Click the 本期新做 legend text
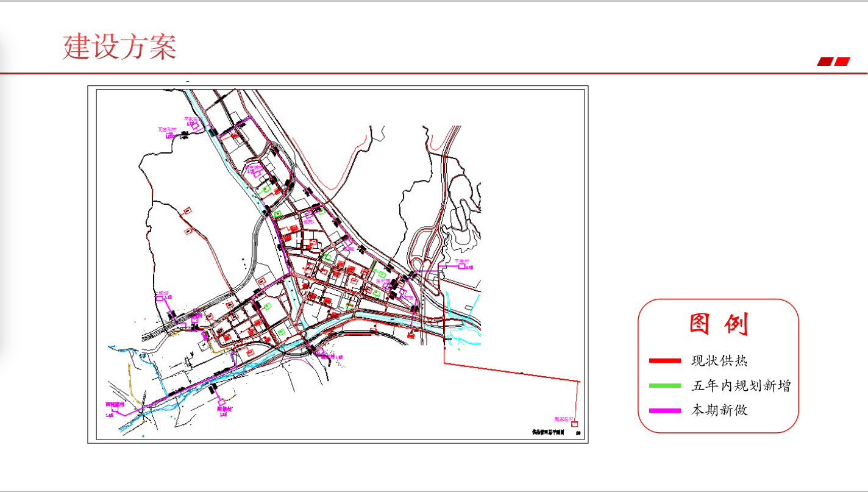 click(x=719, y=410)
